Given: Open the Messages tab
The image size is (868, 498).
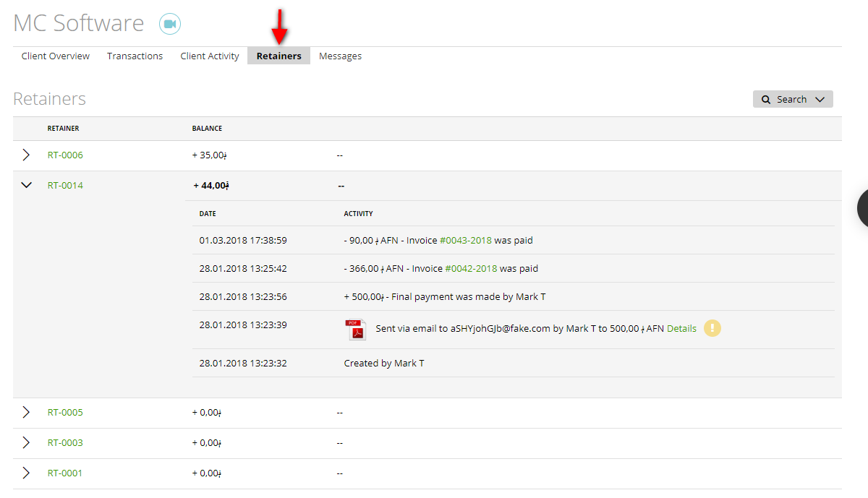Looking at the screenshot, I should 340,56.
